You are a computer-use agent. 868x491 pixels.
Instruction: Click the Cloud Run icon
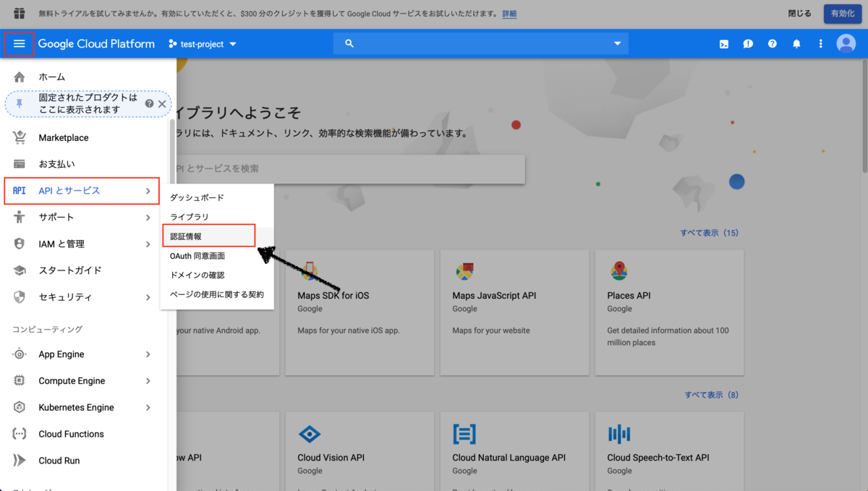point(20,461)
